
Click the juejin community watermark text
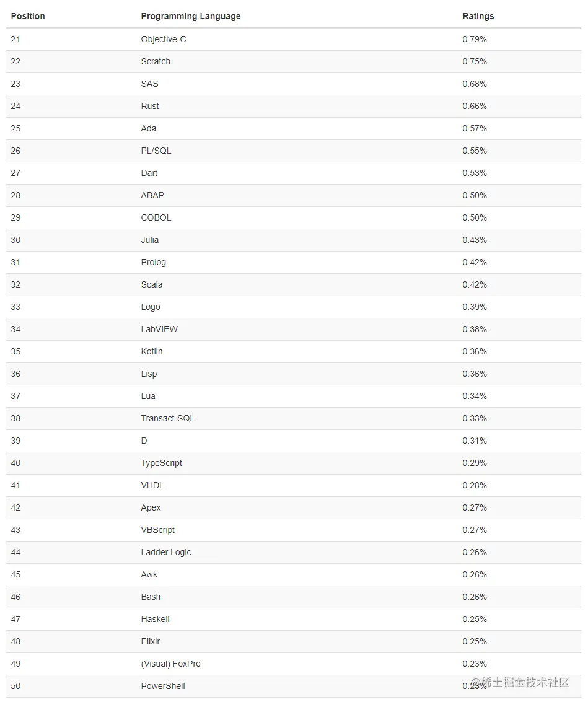(x=524, y=682)
